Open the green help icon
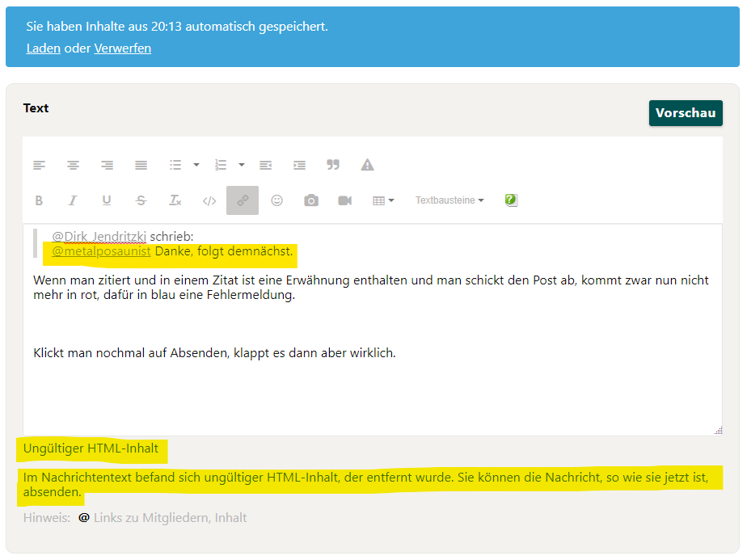Image resolution: width=747 pixels, height=560 pixels. point(511,200)
